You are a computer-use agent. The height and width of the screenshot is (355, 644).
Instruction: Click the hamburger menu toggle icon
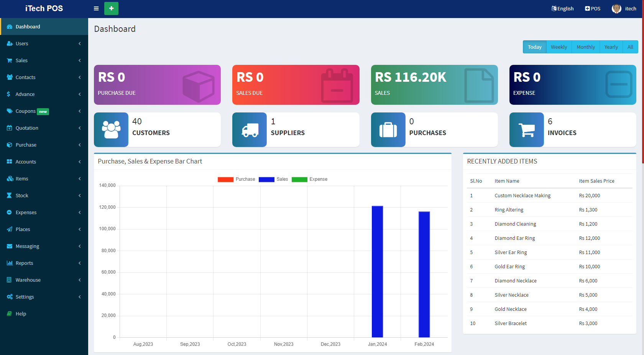96,8
